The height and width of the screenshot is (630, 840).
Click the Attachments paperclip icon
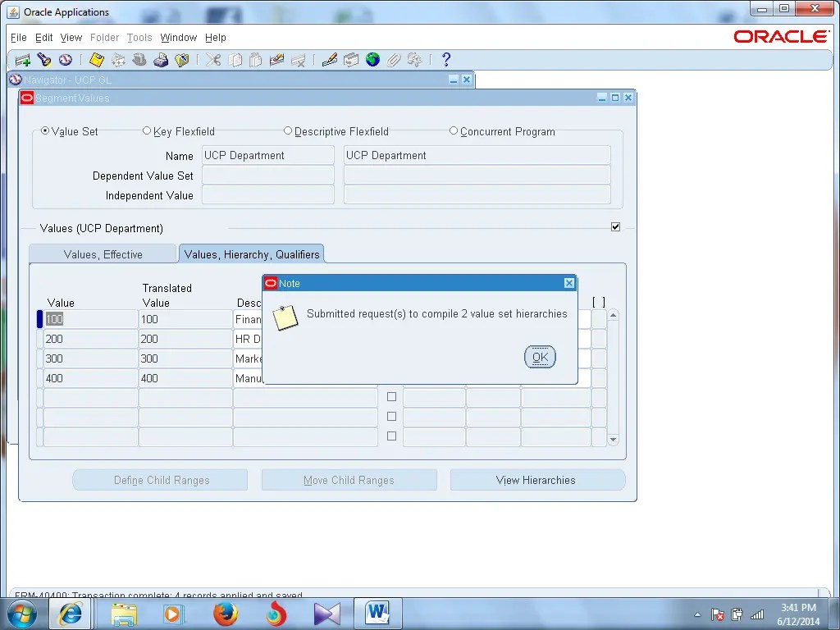click(x=393, y=60)
